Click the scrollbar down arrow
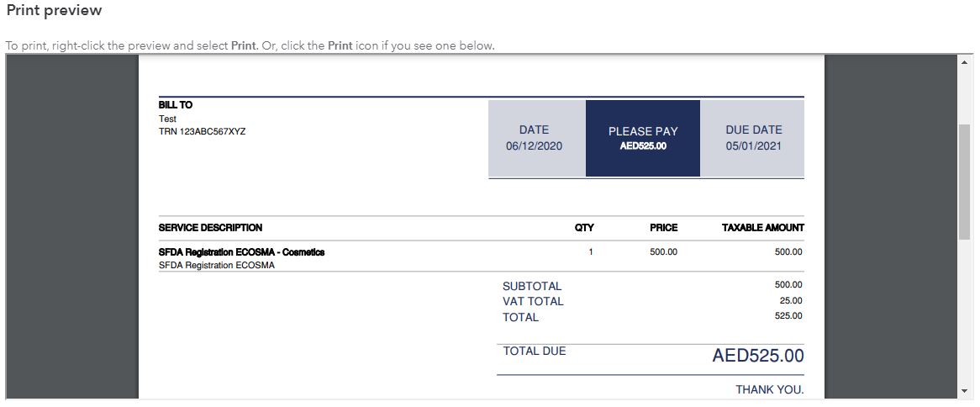Viewport: 980px width, 407px height. (x=963, y=391)
